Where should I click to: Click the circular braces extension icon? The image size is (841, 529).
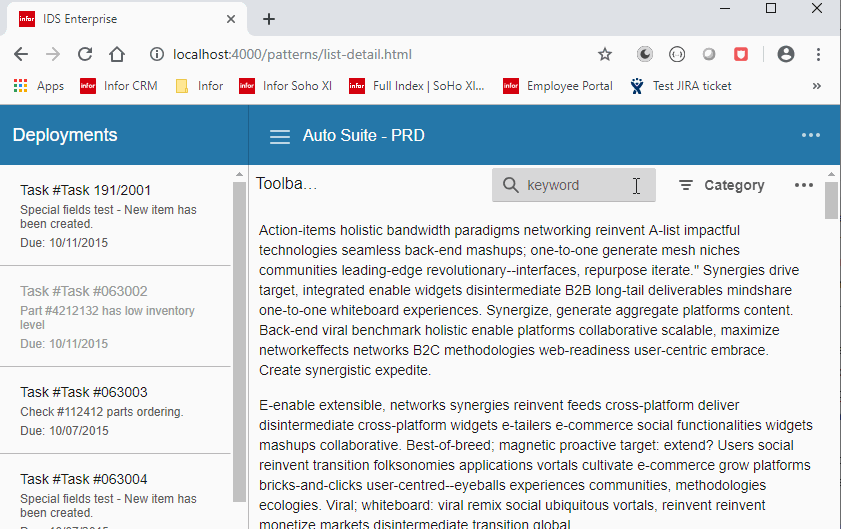[x=677, y=54]
